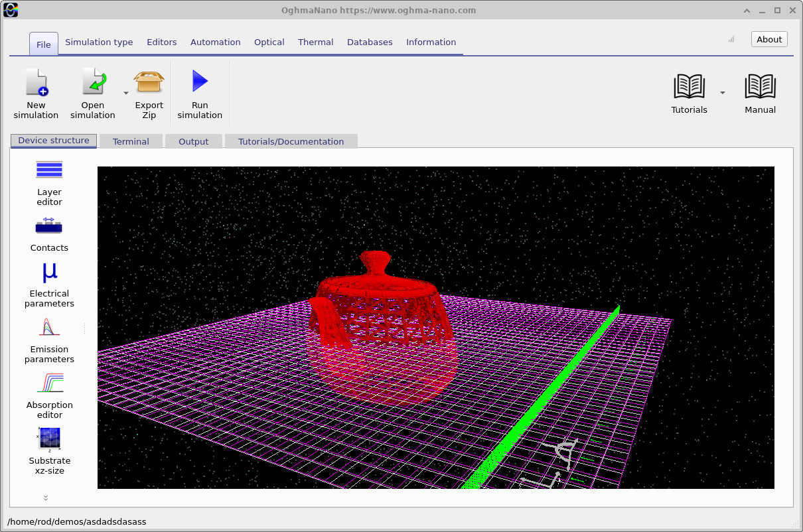Open the Databases ribbon tab
Screen dimensions: 803x532
[370, 42]
